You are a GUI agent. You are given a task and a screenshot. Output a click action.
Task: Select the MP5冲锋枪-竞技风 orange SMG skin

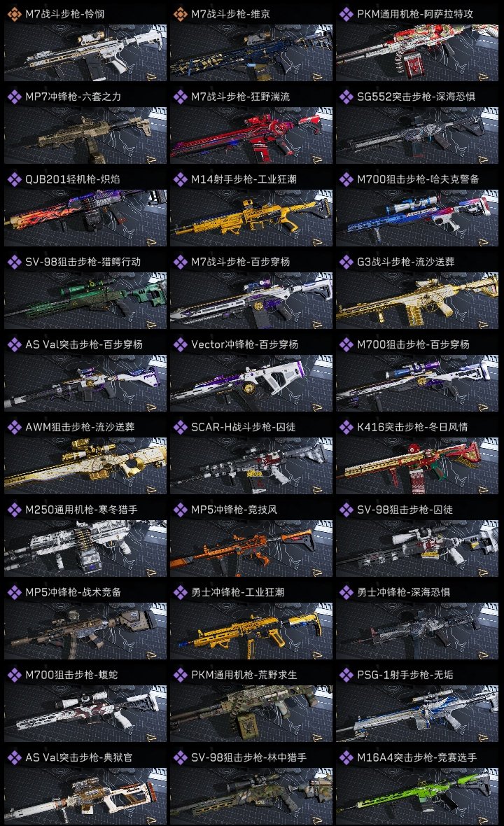tap(251, 548)
